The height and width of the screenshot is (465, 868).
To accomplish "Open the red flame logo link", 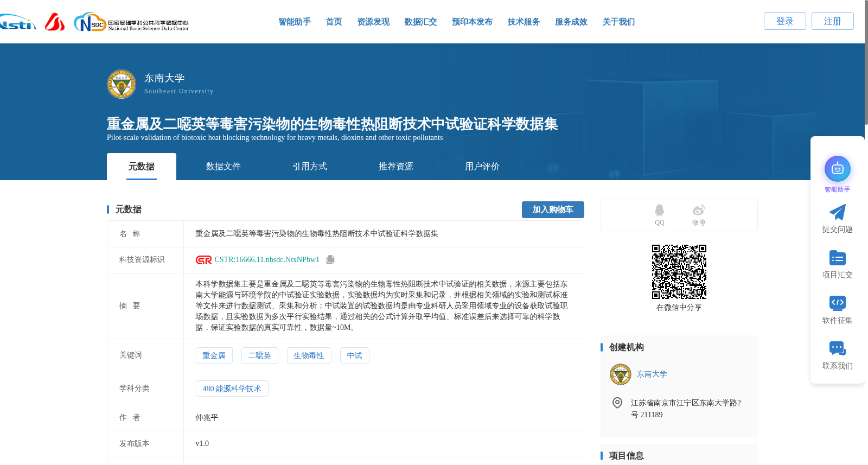I will [x=55, y=22].
